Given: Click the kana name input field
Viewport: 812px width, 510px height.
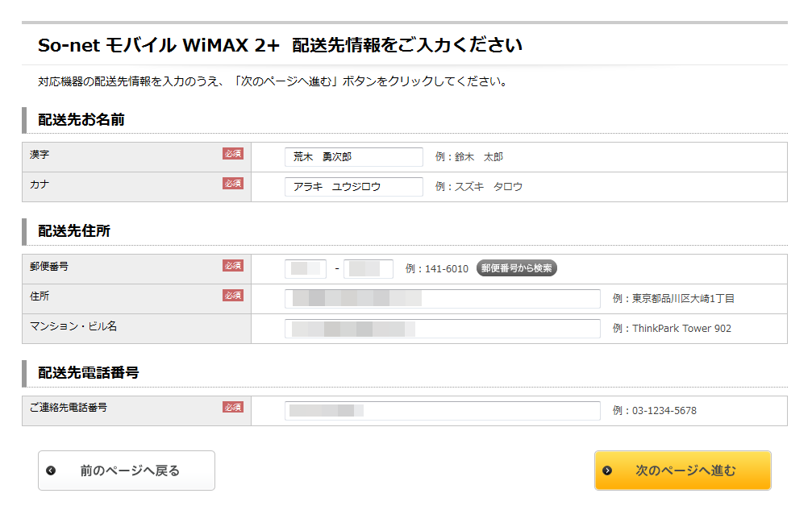Looking at the screenshot, I should click(x=354, y=187).
